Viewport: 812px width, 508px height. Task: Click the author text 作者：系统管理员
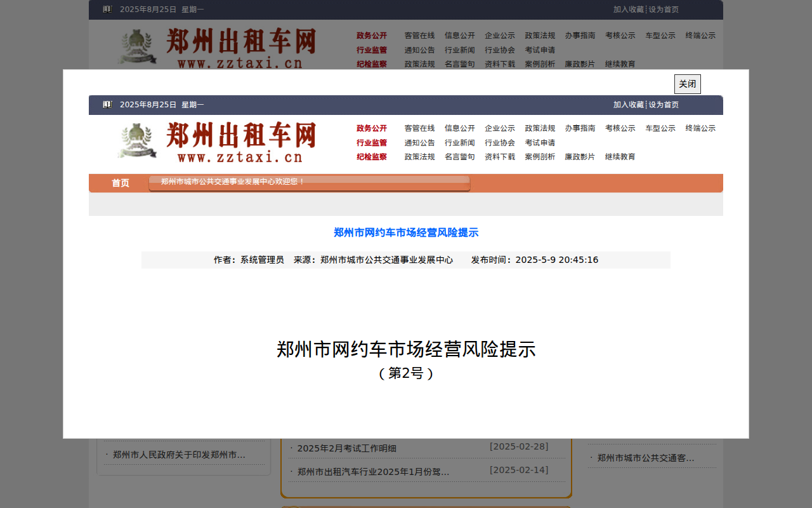point(249,260)
